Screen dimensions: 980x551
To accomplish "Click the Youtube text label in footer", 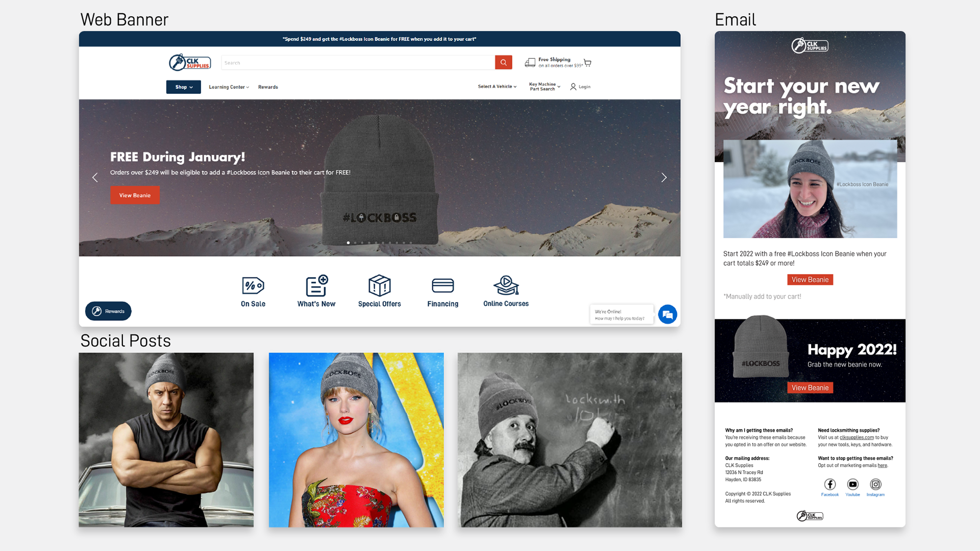I will pos(853,495).
